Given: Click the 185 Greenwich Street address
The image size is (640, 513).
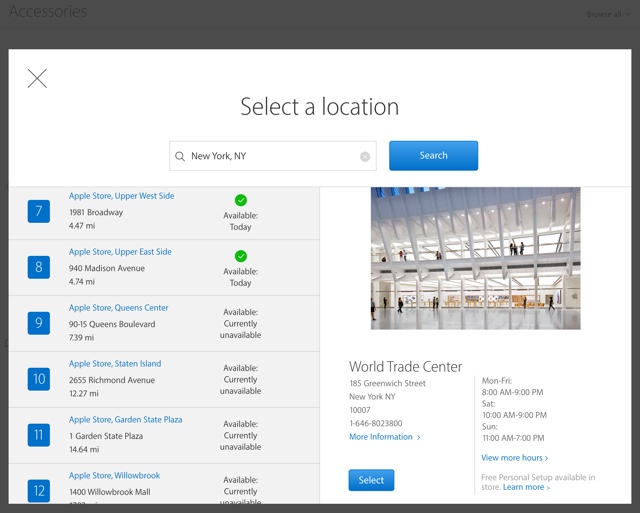Looking at the screenshot, I should click(x=387, y=383).
